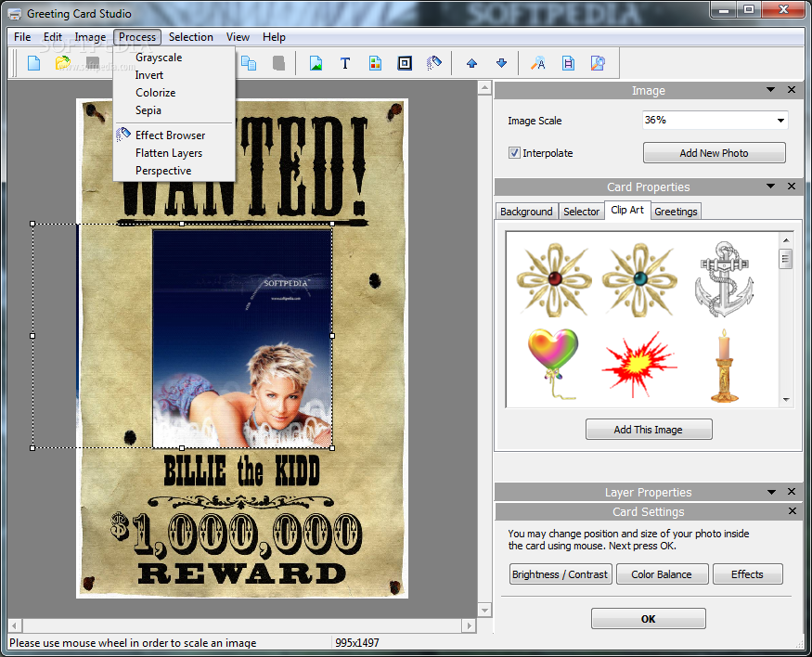Click the New card toolbar icon
Viewport: 812px width, 657px height.
pyautogui.click(x=33, y=63)
